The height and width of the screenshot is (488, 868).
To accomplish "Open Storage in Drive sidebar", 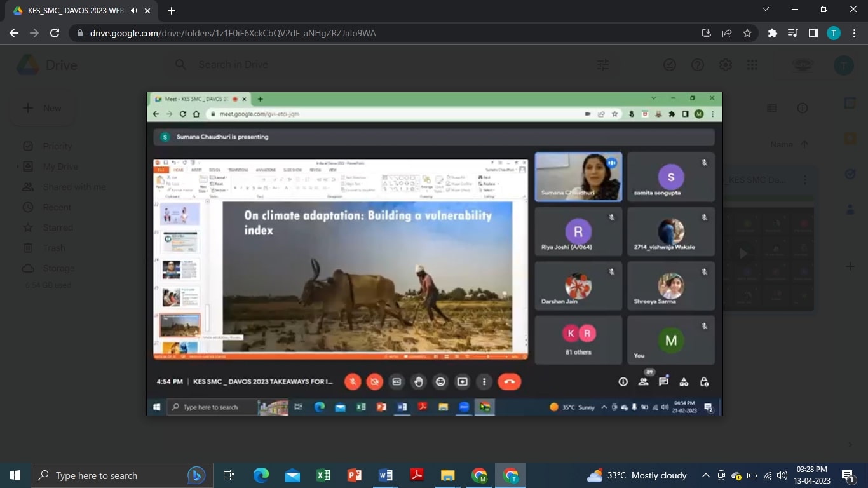I will (x=58, y=268).
